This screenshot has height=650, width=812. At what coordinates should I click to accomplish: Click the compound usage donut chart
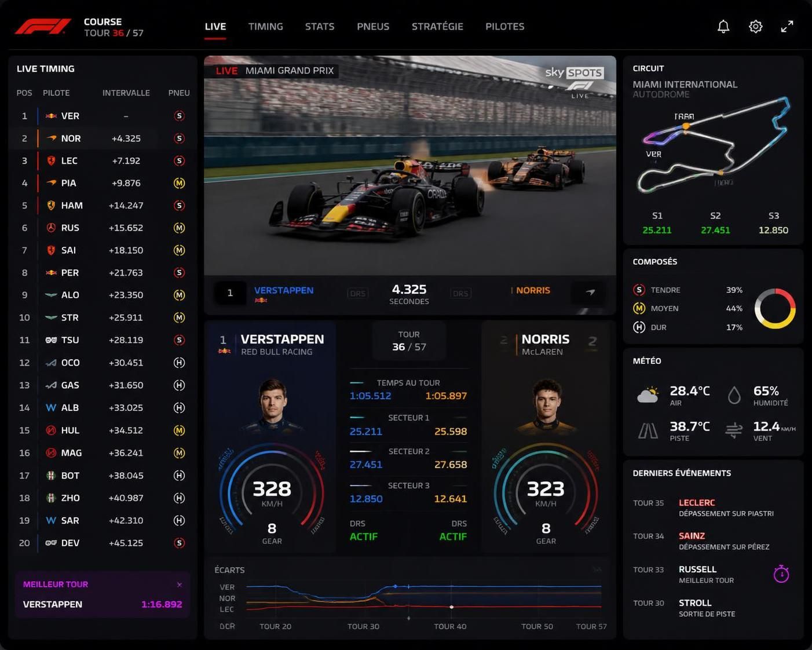point(775,308)
